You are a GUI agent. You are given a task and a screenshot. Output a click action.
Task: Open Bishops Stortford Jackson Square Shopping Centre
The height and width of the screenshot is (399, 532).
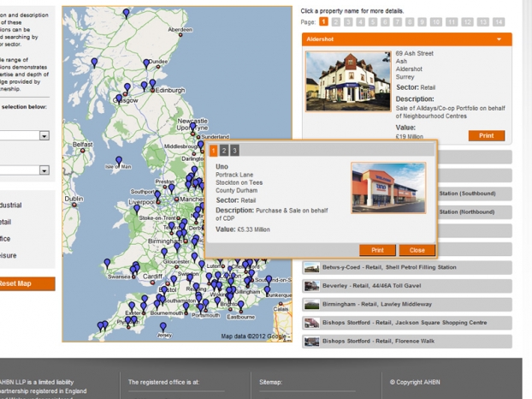[x=407, y=323]
